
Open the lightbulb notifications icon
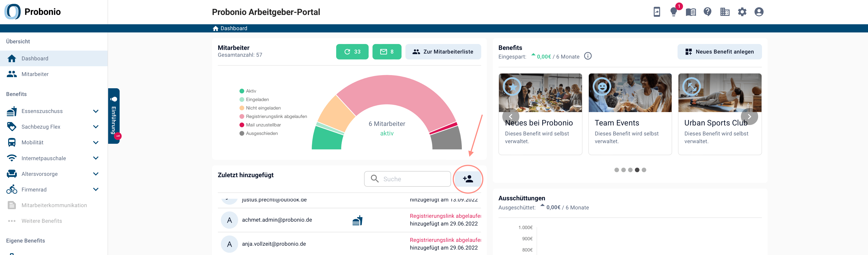673,12
